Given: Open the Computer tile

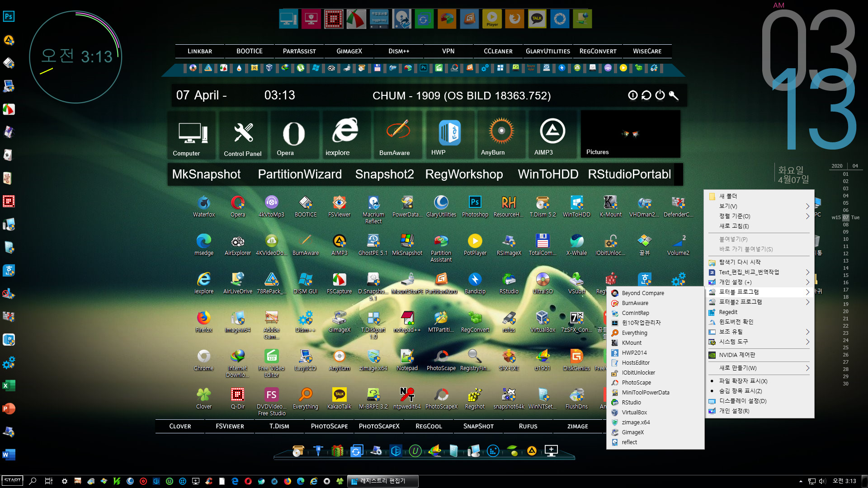Looking at the screenshot, I should pos(193,135).
